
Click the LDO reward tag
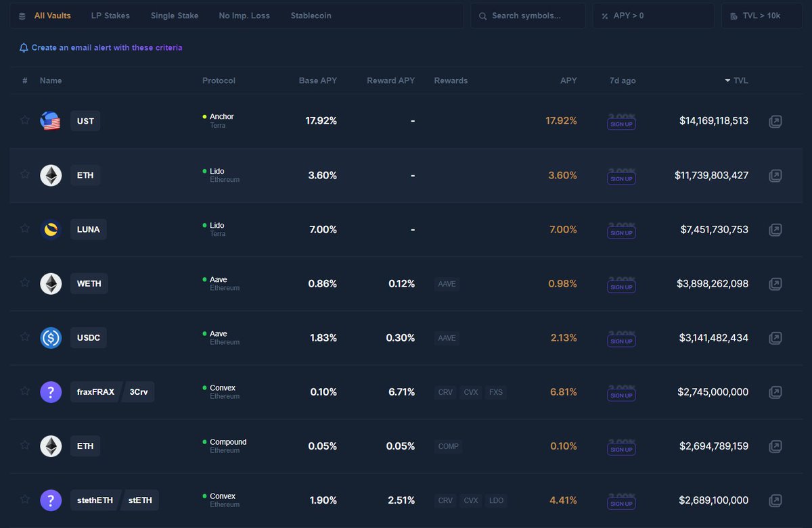coord(496,500)
